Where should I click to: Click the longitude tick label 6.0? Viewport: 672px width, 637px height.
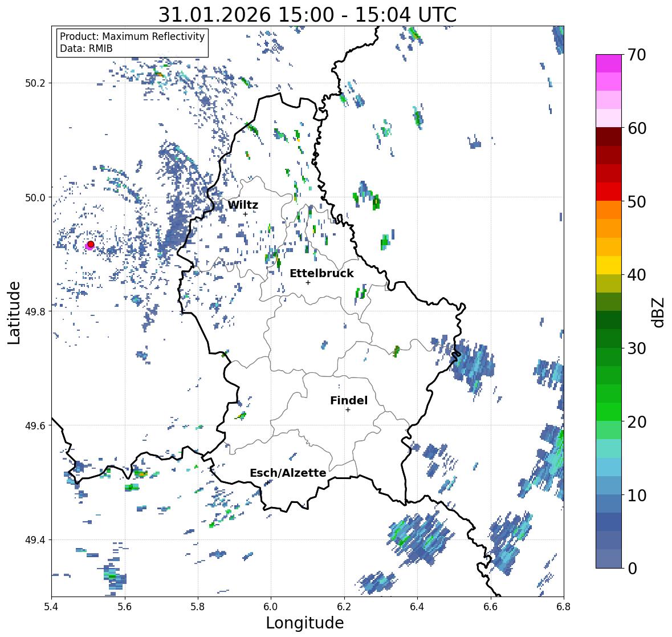click(271, 607)
